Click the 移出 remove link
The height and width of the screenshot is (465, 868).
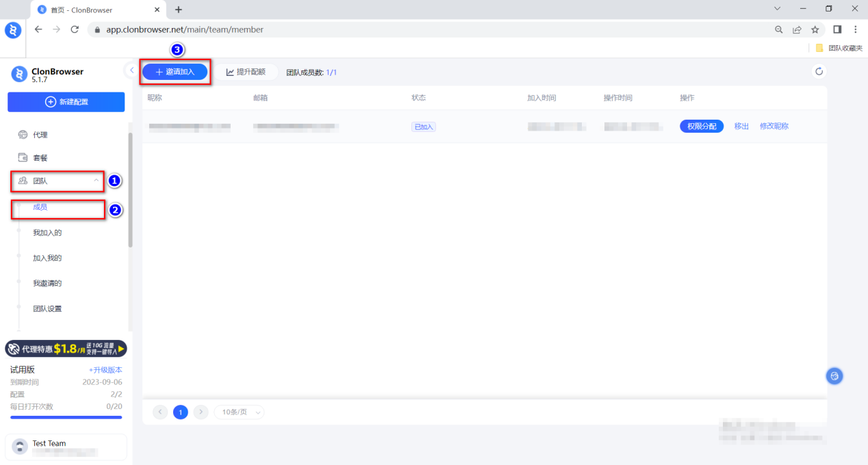click(x=741, y=127)
